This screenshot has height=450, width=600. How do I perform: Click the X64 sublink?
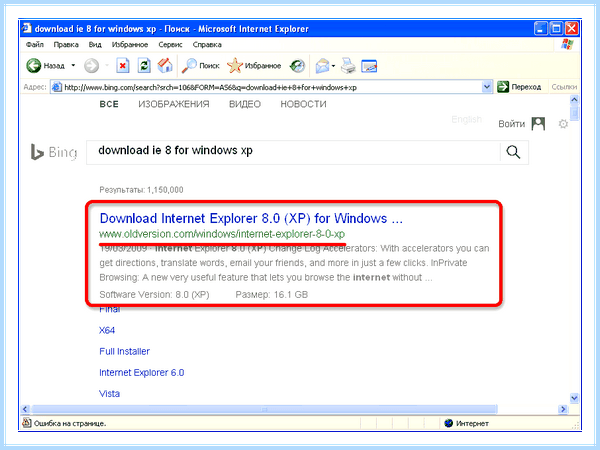point(107,330)
